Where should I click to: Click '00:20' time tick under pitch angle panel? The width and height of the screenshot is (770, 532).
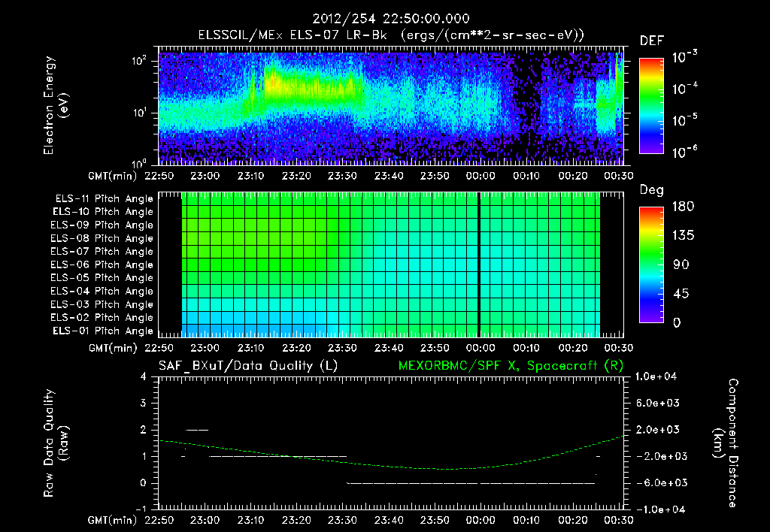(572, 348)
